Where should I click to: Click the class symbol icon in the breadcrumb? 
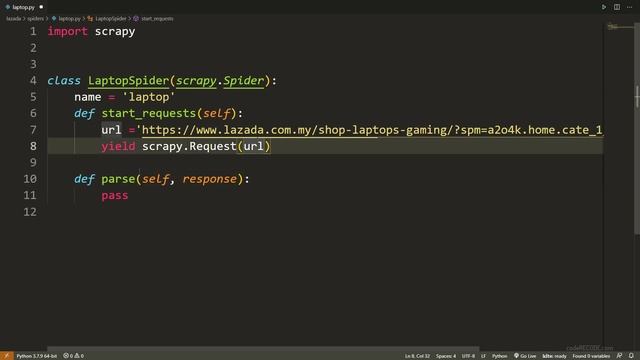click(90, 19)
